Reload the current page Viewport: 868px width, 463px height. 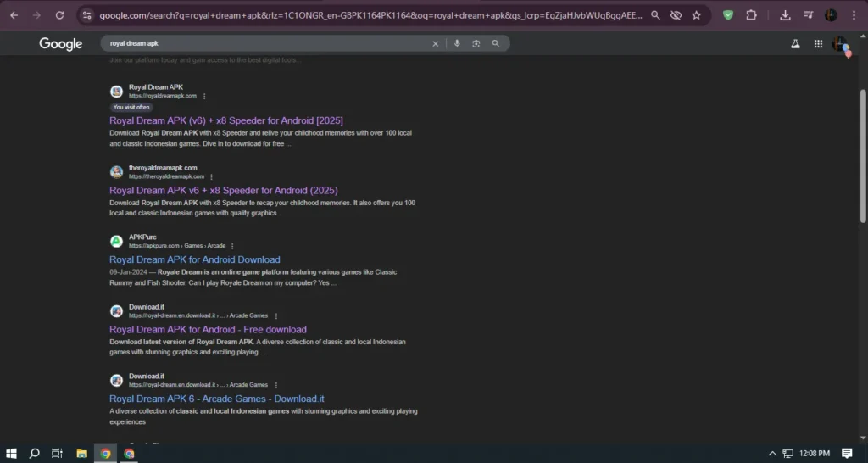(x=60, y=15)
